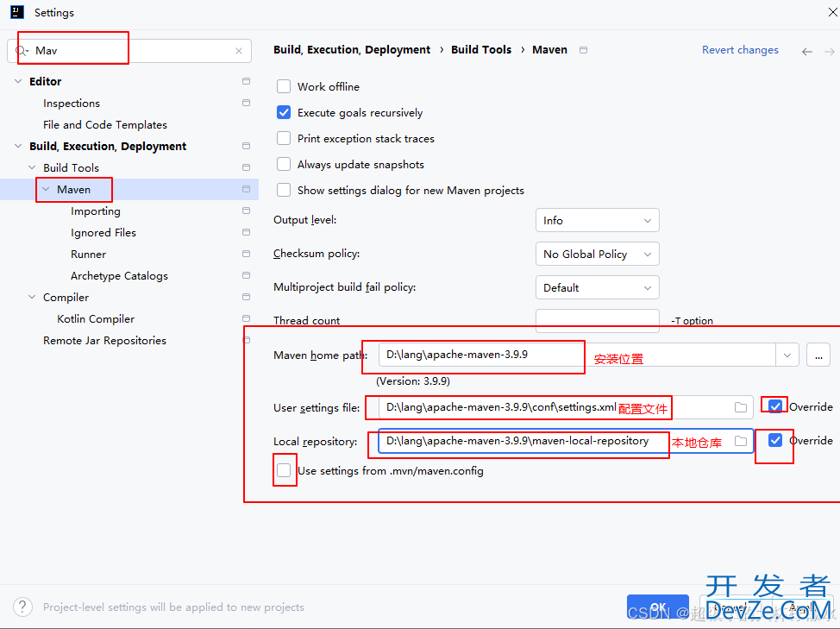Click the IntelliJ logo in title bar
The image size is (840, 629).
(x=17, y=12)
